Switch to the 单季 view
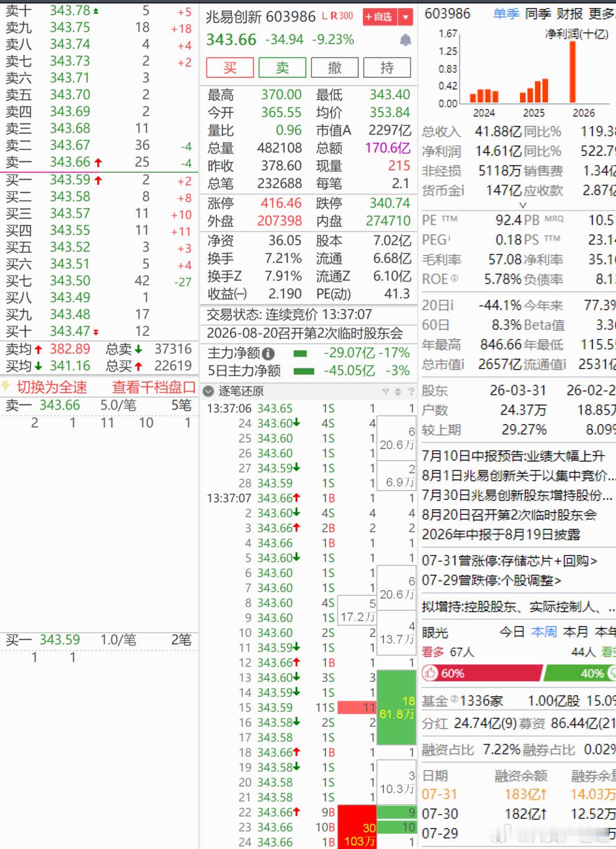The width and height of the screenshot is (616, 849). click(x=506, y=14)
